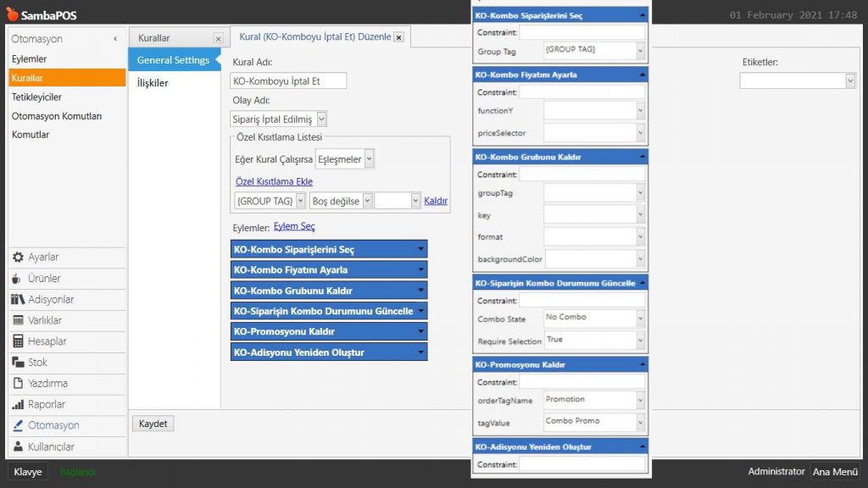Image resolution: width=868 pixels, height=488 pixels.
Task: Switch to İlişkiler tab
Action: click(x=153, y=83)
